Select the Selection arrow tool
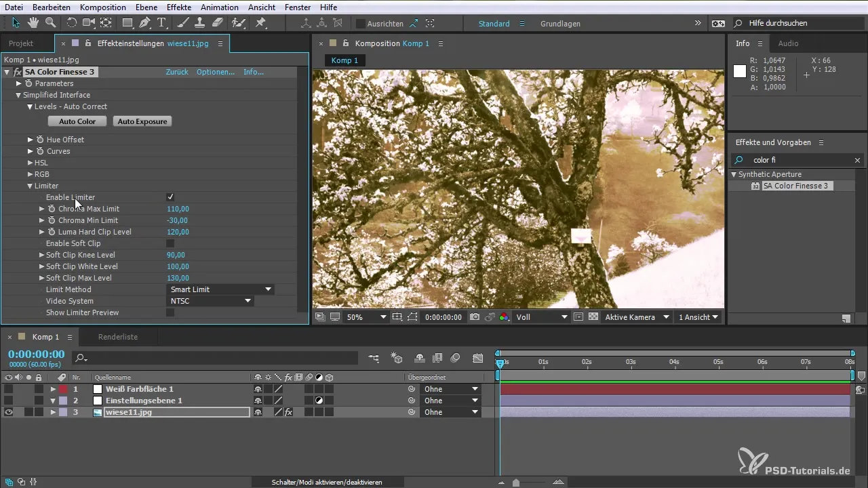The width and height of the screenshot is (868, 488). coord(16,22)
